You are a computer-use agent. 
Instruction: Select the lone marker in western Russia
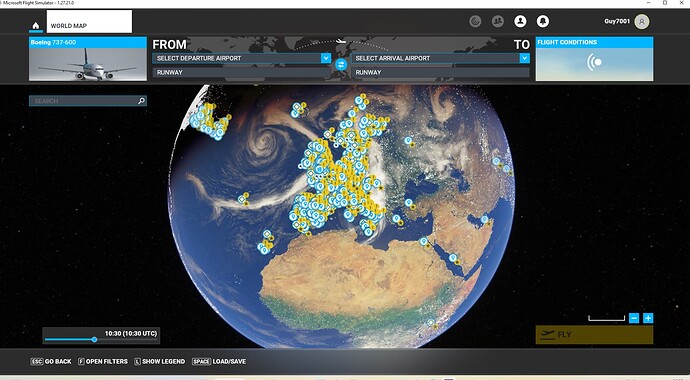[x=408, y=140]
